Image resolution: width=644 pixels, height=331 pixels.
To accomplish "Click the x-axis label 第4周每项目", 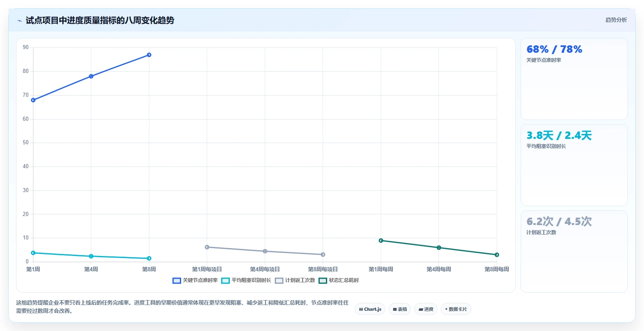I will pyautogui.click(x=265, y=269).
